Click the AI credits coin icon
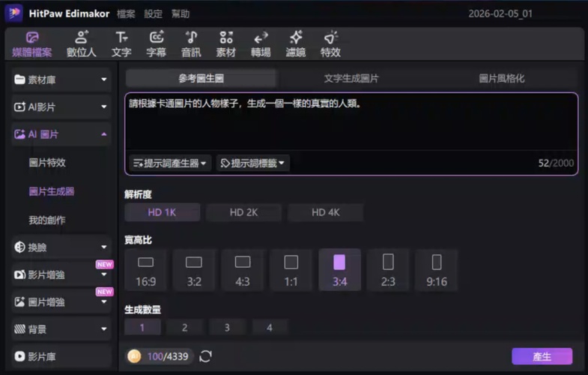 pyautogui.click(x=134, y=355)
